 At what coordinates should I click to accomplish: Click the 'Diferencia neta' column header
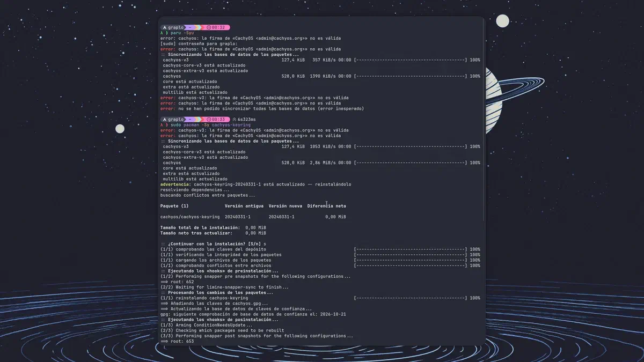tap(327, 206)
